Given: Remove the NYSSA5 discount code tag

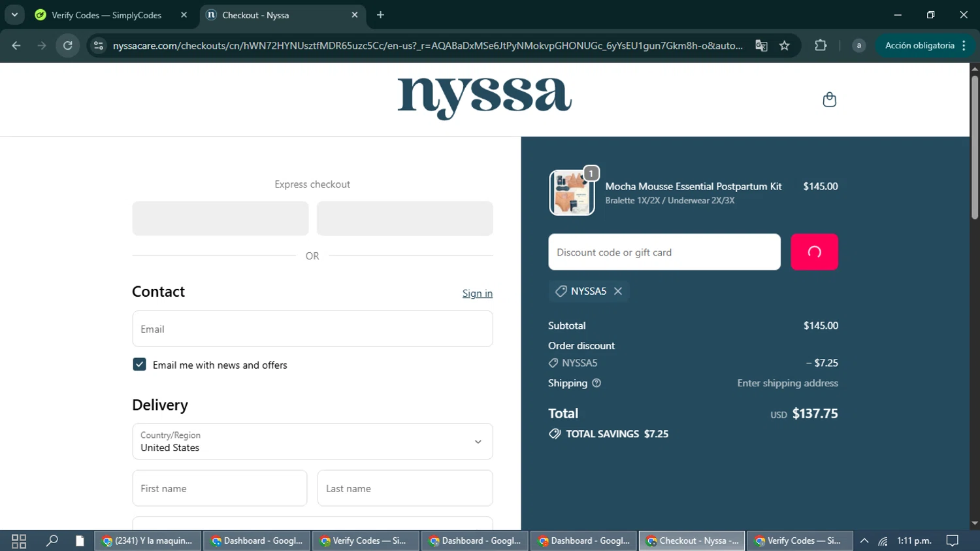Looking at the screenshot, I should point(618,291).
